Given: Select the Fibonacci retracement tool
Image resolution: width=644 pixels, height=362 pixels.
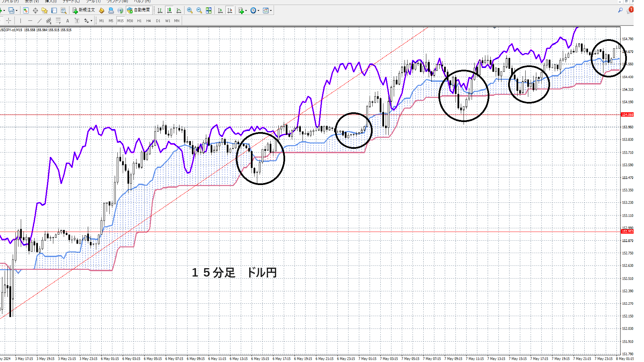Looking at the screenshot, I should pos(58,21).
